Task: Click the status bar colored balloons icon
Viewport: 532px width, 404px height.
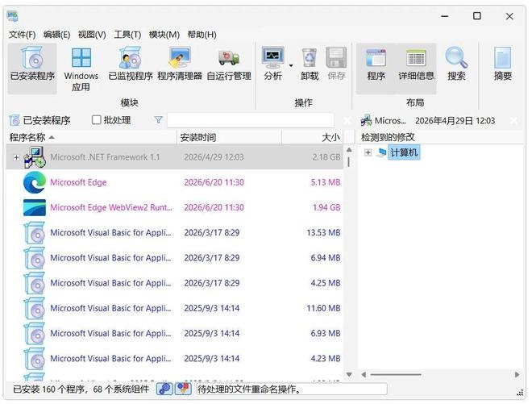Action: click(183, 389)
